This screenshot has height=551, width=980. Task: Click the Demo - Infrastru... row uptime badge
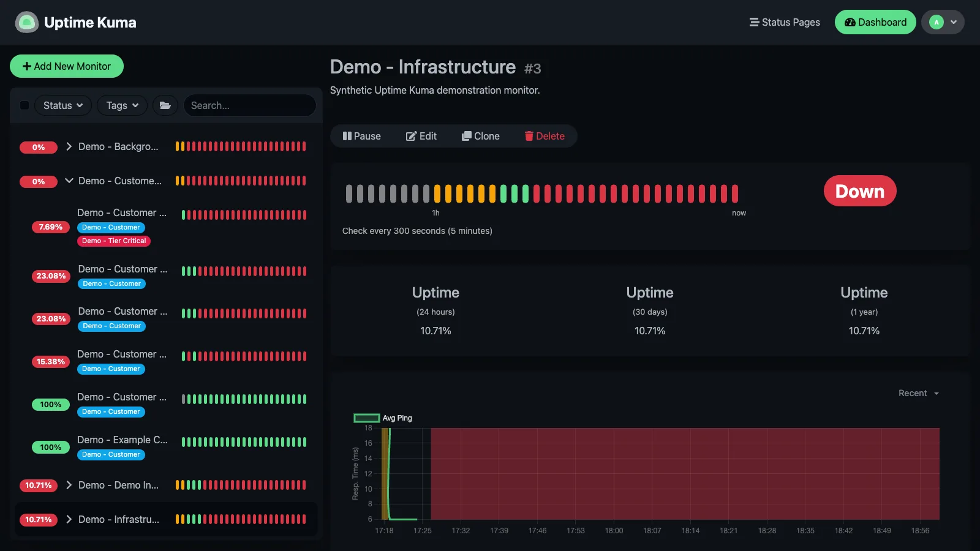point(39,520)
